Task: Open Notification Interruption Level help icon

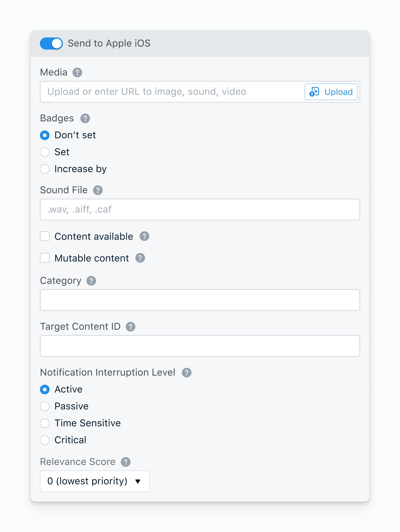Action: (x=187, y=373)
